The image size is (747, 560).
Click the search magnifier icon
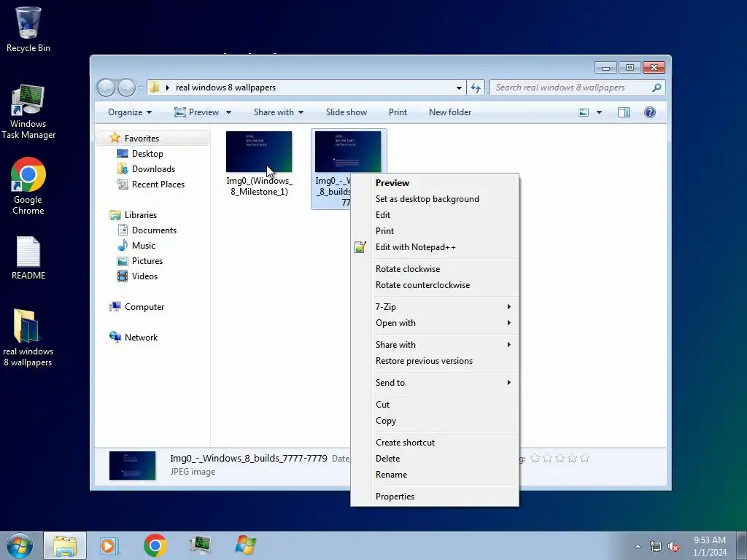[657, 87]
